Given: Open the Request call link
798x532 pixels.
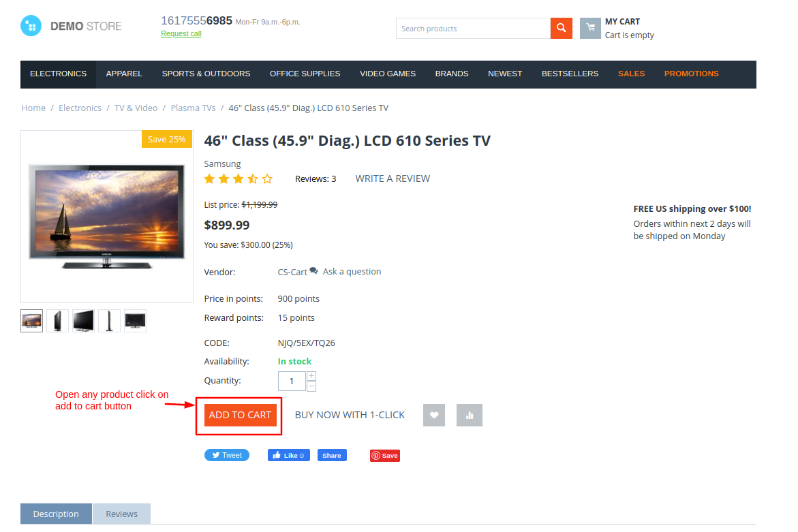Looking at the screenshot, I should pos(181,33).
